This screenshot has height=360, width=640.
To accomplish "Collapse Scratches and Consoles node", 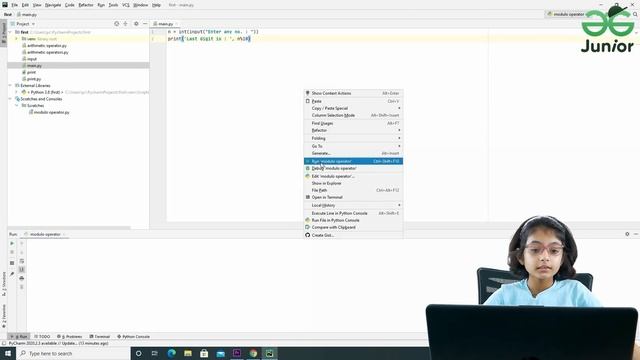I will (x=11, y=99).
